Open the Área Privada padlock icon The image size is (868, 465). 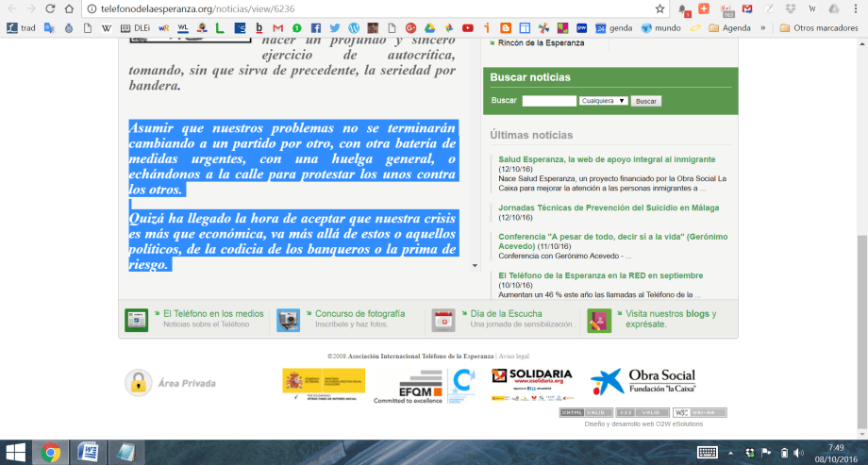(139, 383)
